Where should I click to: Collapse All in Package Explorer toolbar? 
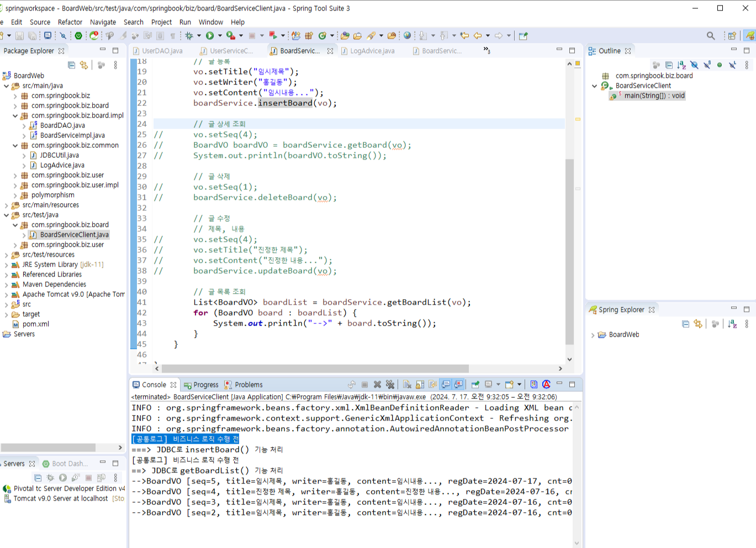tap(71, 65)
